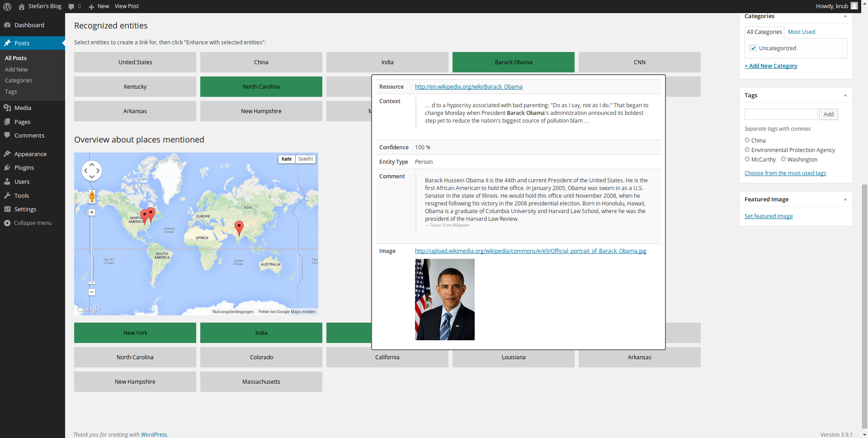868x438 pixels.
Task: Open Add New post submenu item
Action: point(16,69)
